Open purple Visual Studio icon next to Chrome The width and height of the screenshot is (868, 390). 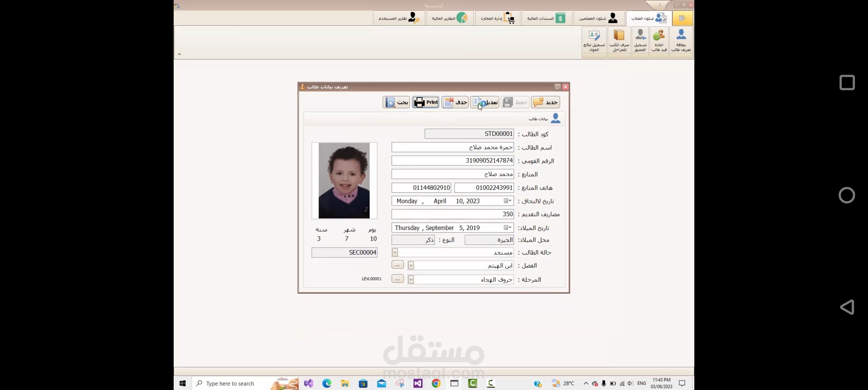tap(418, 383)
